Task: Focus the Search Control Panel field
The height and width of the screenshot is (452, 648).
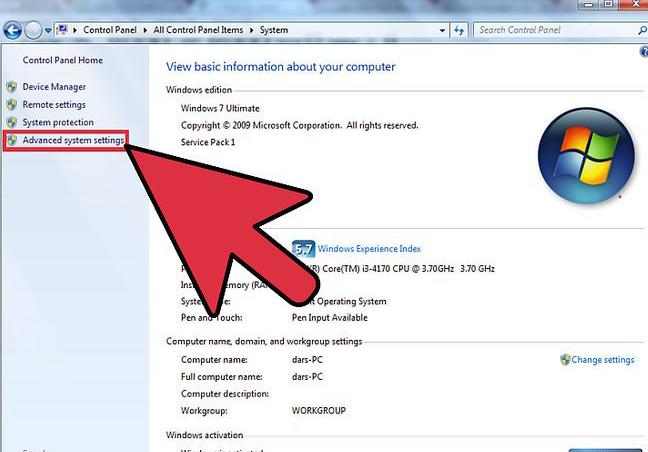Action: pos(556,30)
